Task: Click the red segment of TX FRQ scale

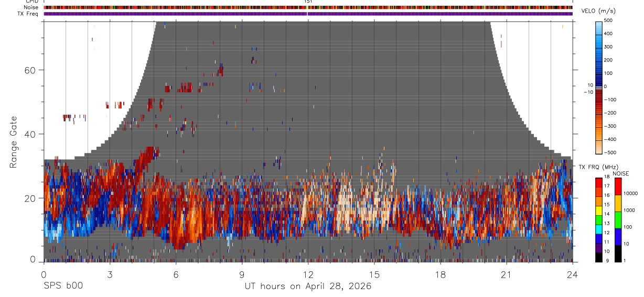Action: point(599,182)
